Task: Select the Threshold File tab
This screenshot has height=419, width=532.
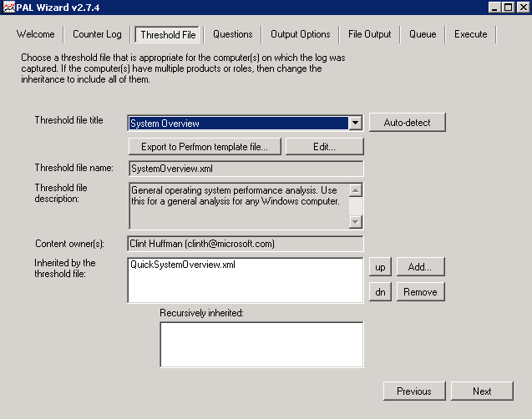Action: pyautogui.click(x=168, y=34)
